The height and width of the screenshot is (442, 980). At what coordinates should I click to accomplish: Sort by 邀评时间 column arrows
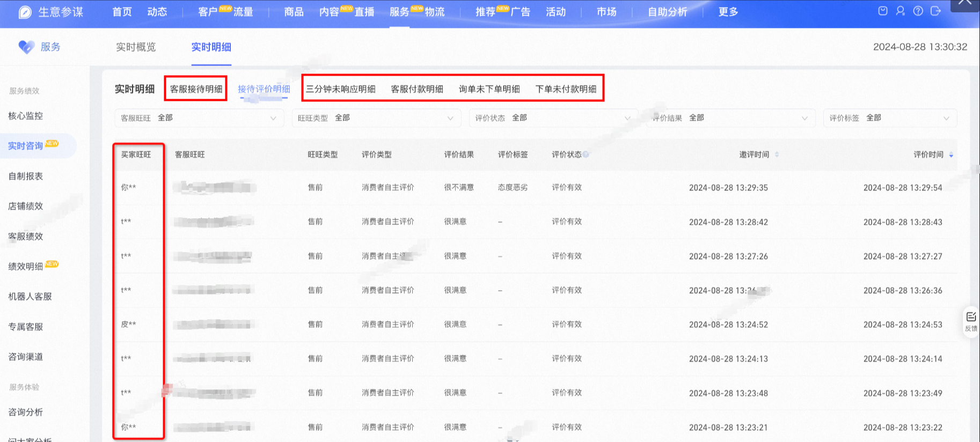(x=777, y=154)
